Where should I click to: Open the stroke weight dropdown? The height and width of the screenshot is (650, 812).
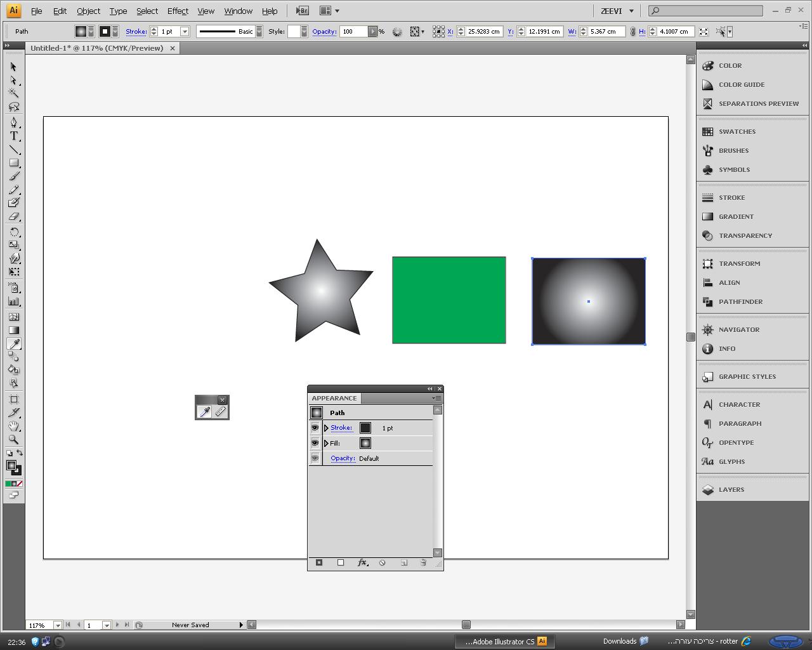(185, 31)
